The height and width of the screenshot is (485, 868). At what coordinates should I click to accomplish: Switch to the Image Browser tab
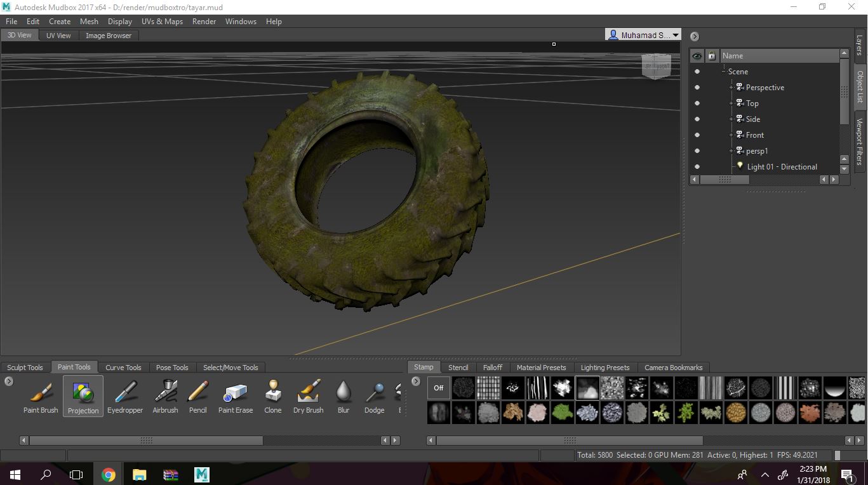point(109,36)
